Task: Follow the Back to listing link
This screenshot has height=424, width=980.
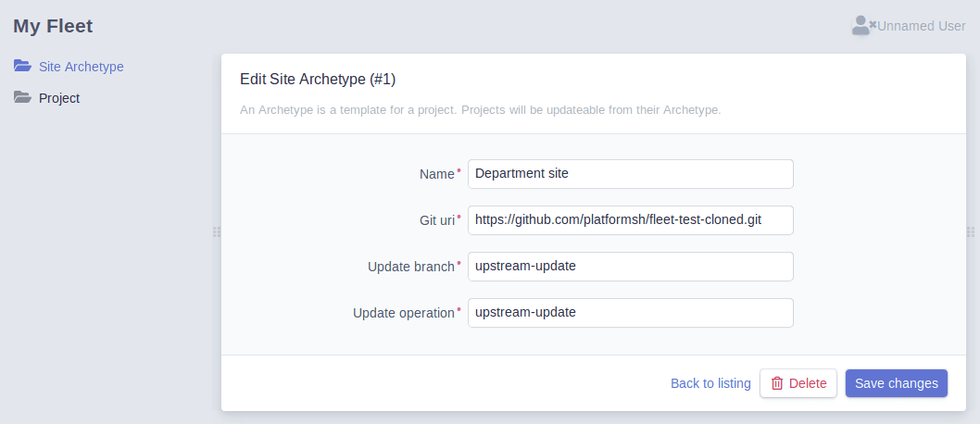Action: tap(710, 383)
